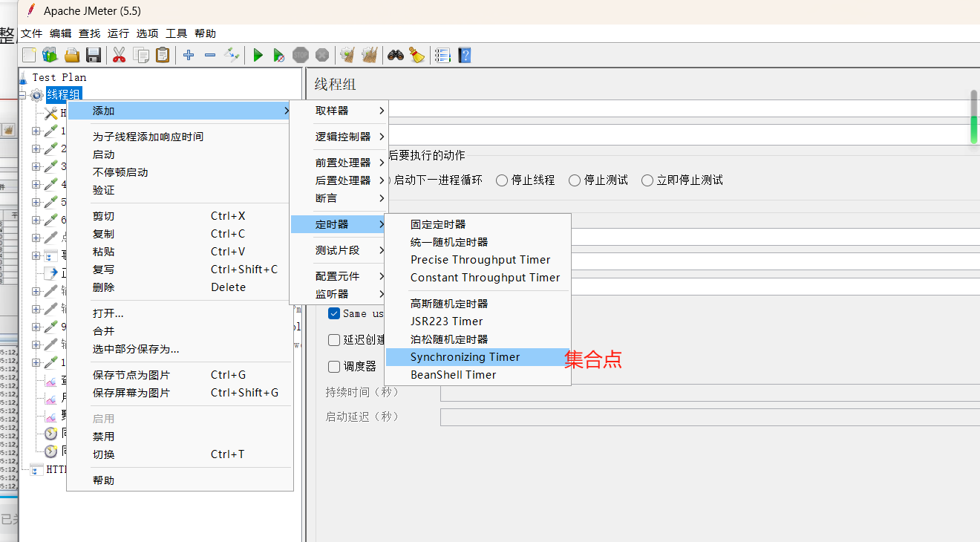This screenshot has width=980, height=542.
Task: Reset search with yellow broom icon
Action: pos(416,55)
